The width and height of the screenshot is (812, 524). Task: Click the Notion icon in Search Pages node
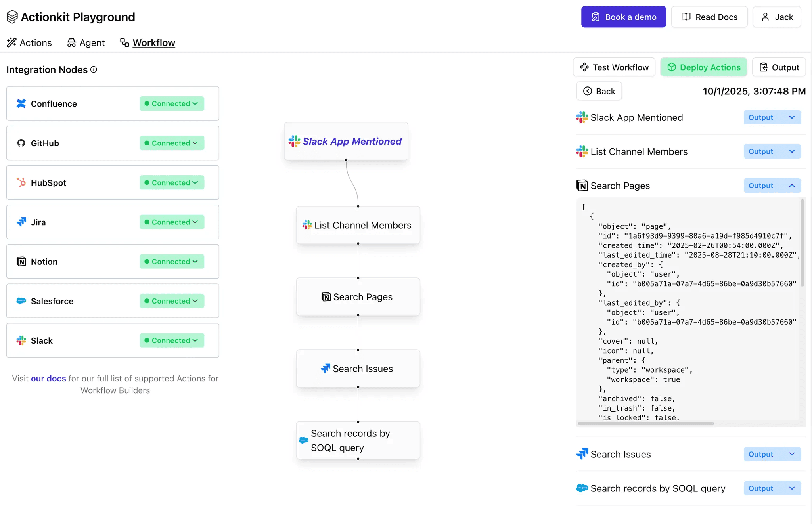pyautogui.click(x=326, y=297)
